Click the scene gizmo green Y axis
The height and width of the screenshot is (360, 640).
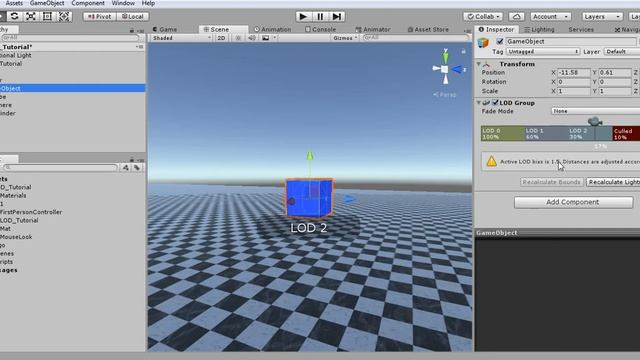[445, 57]
